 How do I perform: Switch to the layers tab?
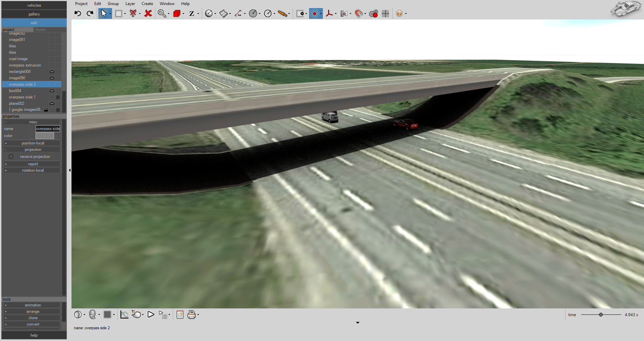click(x=40, y=30)
